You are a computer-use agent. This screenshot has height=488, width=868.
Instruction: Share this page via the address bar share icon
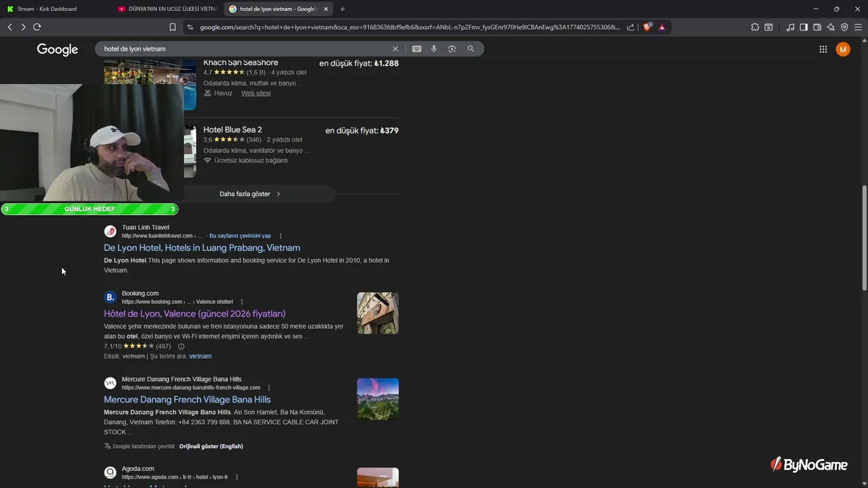pos(631,27)
